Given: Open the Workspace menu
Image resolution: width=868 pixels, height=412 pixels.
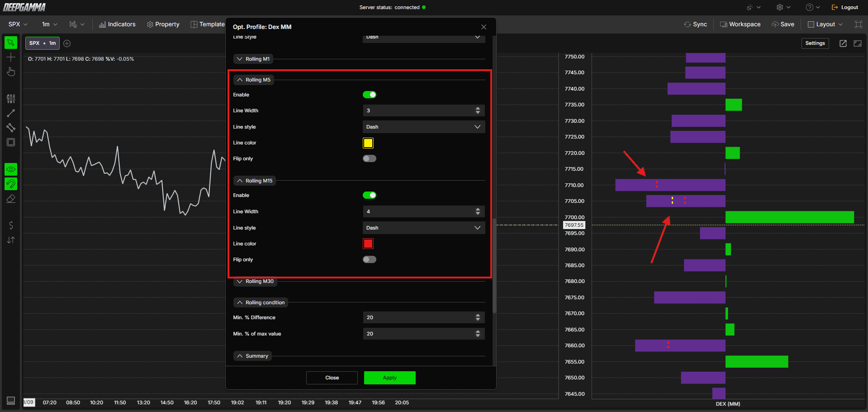Looking at the screenshot, I should click(740, 24).
